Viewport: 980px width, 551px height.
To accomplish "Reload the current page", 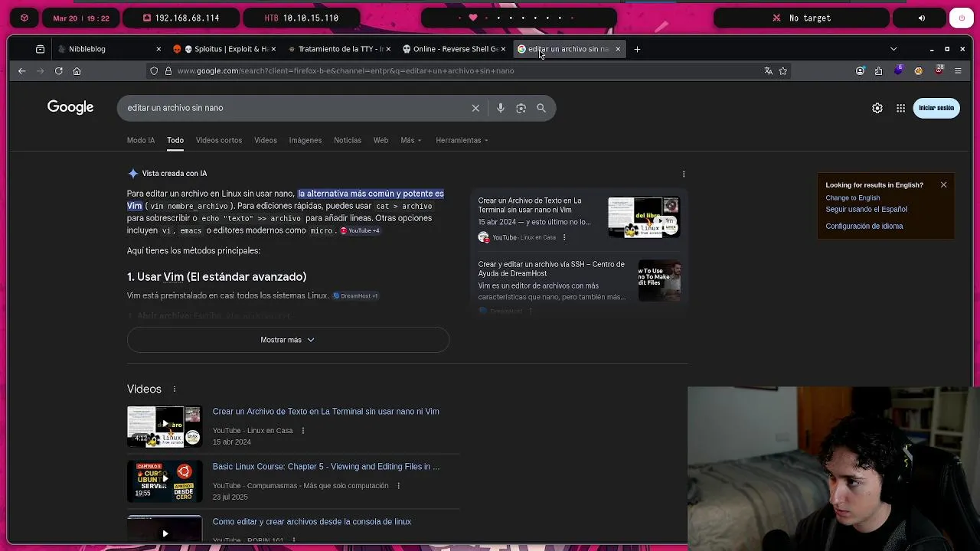I will 58,70.
